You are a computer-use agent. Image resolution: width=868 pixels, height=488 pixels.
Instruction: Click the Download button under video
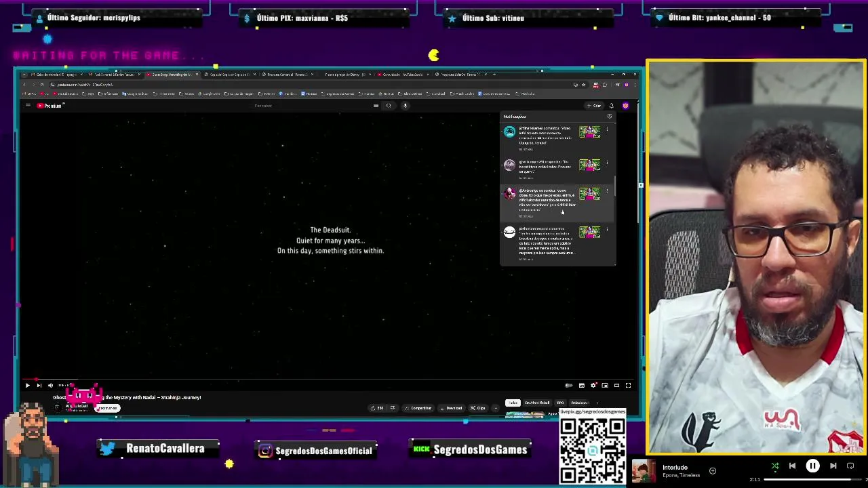[x=451, y=408]
